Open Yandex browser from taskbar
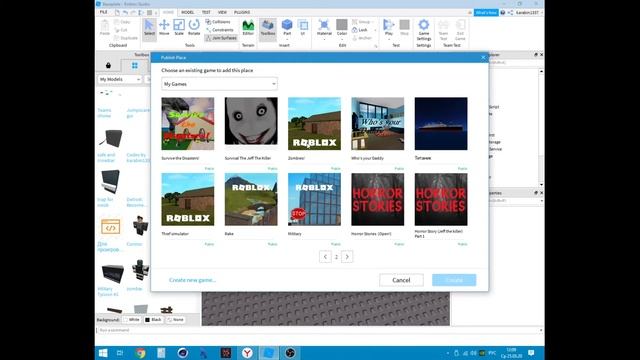Screen dimensions: 640x360 click(x=247, y=353)
